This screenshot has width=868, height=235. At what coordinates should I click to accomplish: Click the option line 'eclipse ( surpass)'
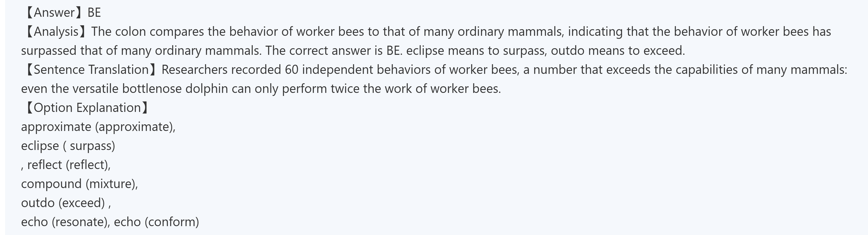tap(68, 146)
